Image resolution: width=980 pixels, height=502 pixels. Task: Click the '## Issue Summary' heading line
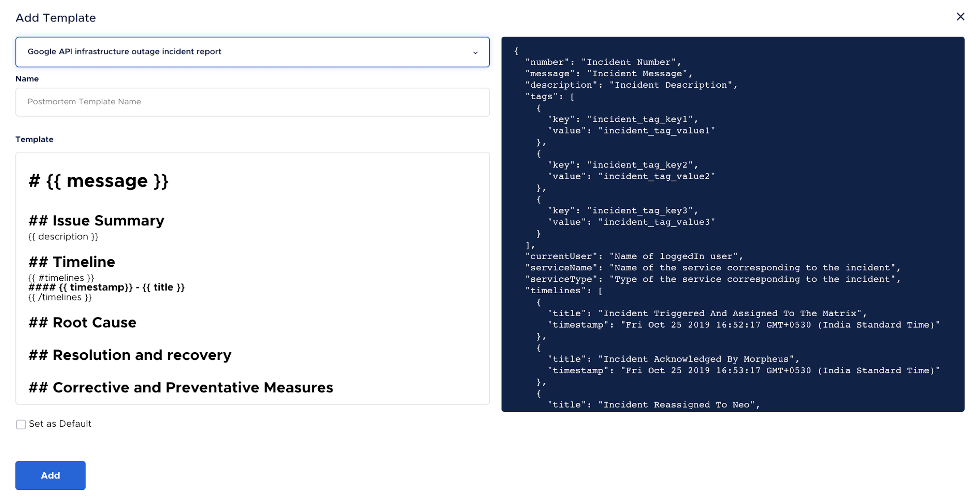96,221
